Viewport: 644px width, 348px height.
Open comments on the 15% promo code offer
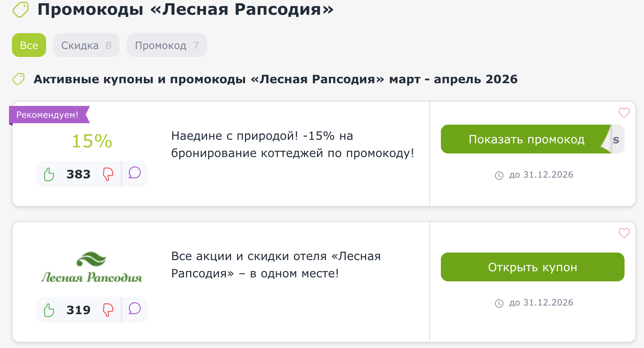point(134,174)
